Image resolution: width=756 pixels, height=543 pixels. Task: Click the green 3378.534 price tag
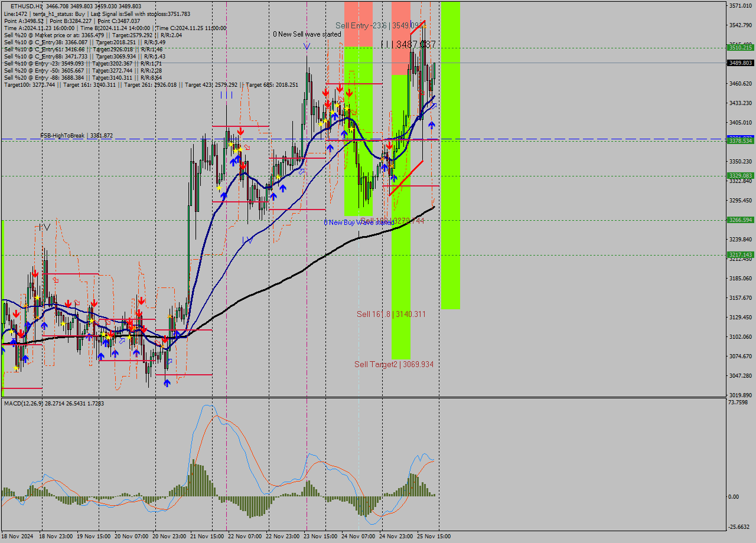click(741, 140)
